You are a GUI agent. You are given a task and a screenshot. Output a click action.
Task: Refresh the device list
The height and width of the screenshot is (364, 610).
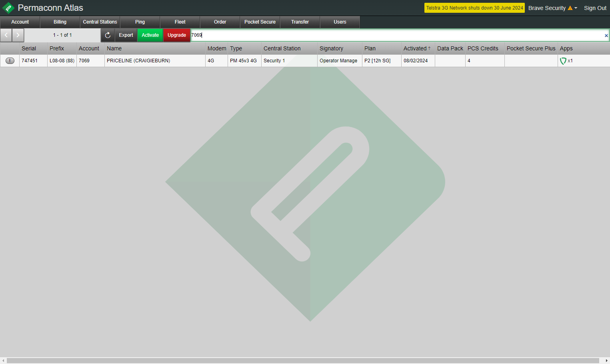coord(108,35)
